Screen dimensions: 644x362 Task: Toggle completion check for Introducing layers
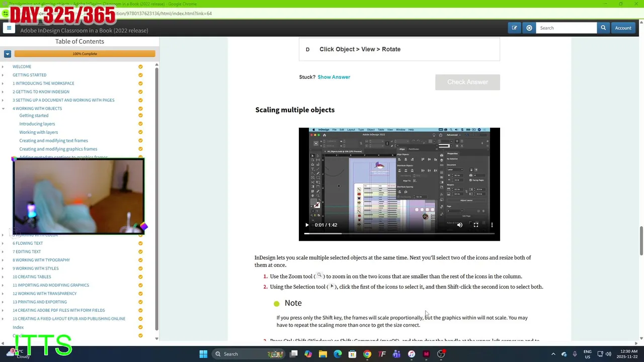(x=140, y=124)
